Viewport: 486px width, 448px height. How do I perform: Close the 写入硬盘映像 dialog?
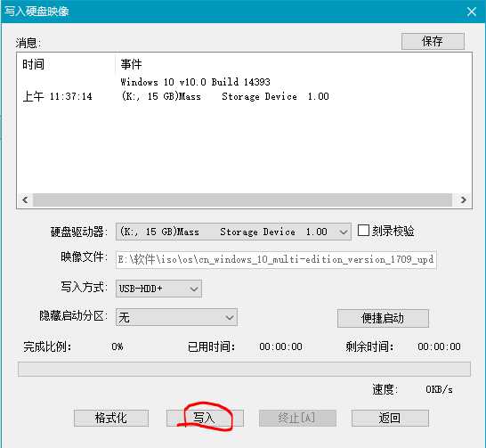pyautogui.click(x=472, y=12)
